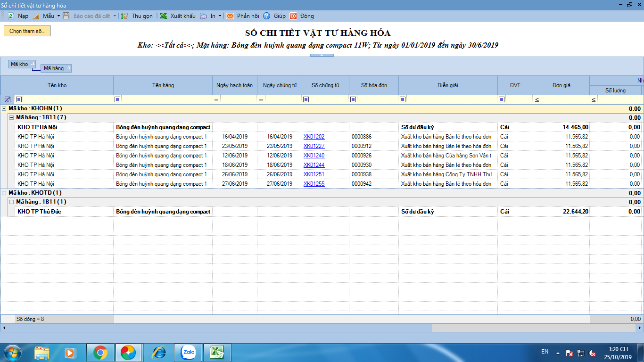Click the filter editor icon at start of filter row
The height and width of the screenshot is (362, 644).
coord(8,99)
